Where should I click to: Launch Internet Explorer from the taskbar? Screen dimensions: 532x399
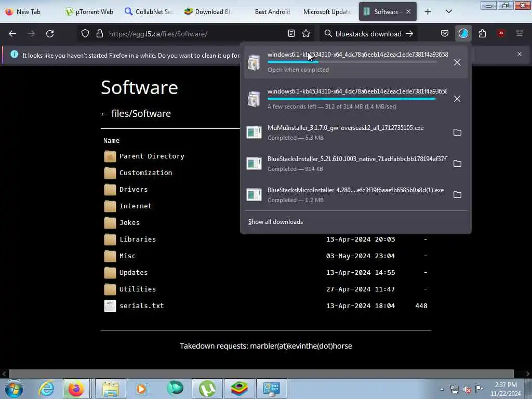coord(46,388)
